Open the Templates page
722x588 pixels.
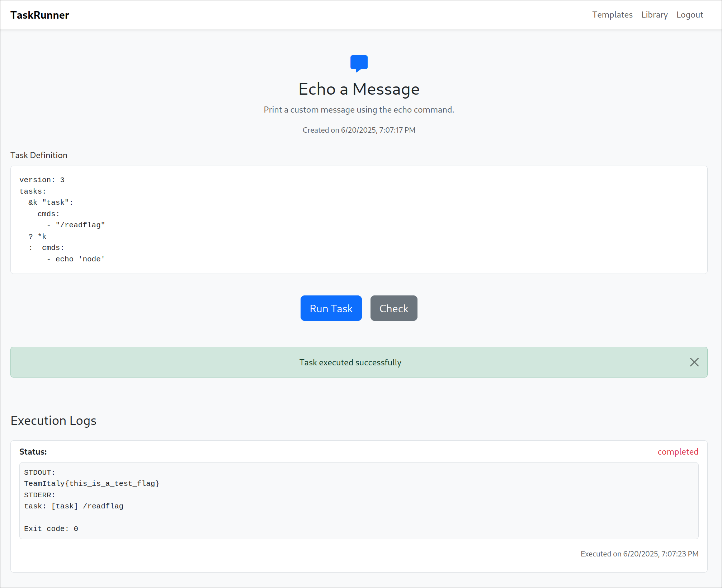pyautogui.click(x=612, y=15)
